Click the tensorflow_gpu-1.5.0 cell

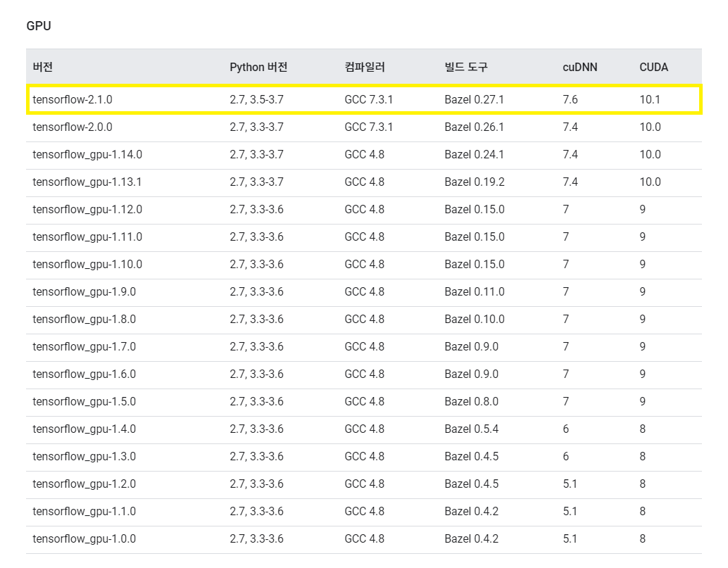tap(84, 400)
